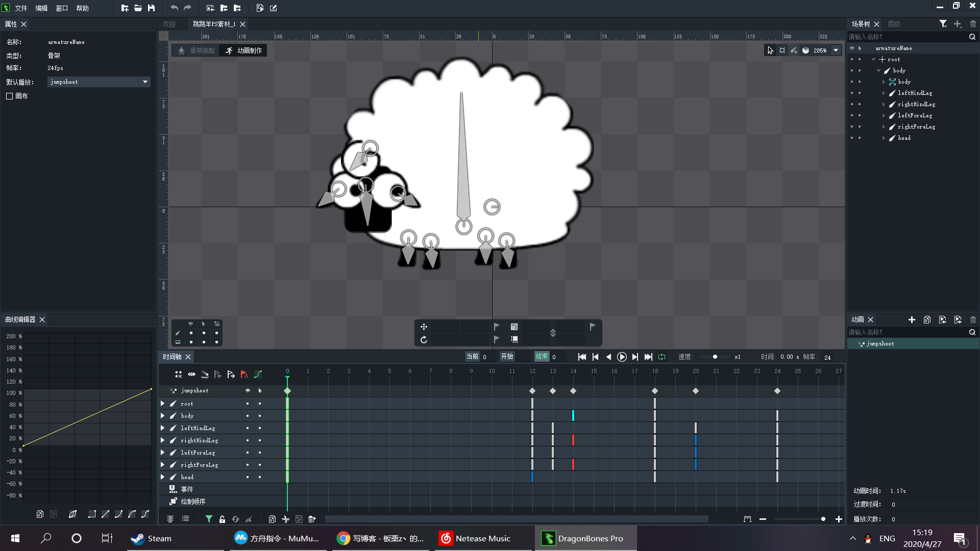Toggle visibility eye of jumpsheet timeline row
Screen dimensions: 980x551
pos(248,391)
